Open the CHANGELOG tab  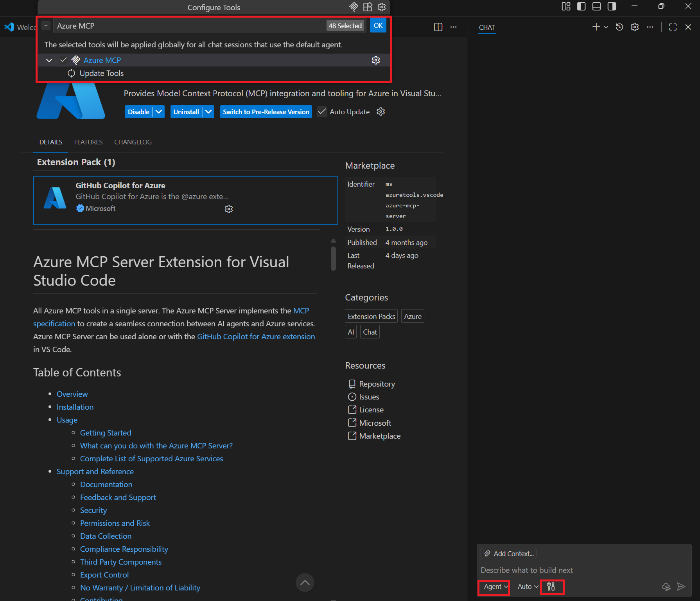133,142
